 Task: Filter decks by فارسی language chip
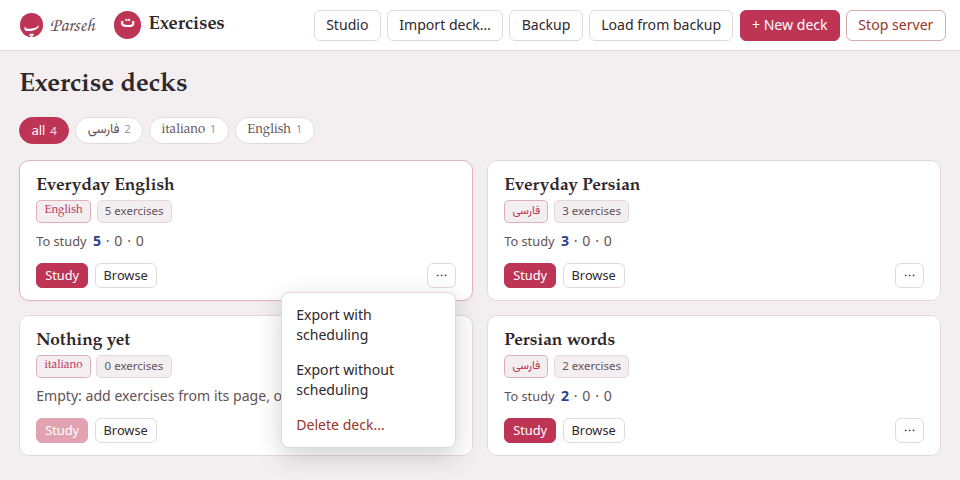(x=109, y=130)
